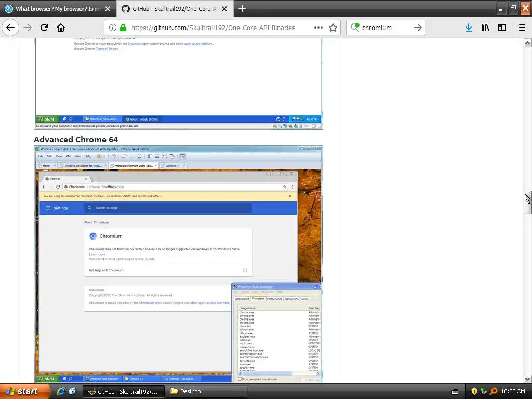Click the 10:38 AM system clock
The height and width of the screenshot is (399, 532).
click(x=513, y=392)
